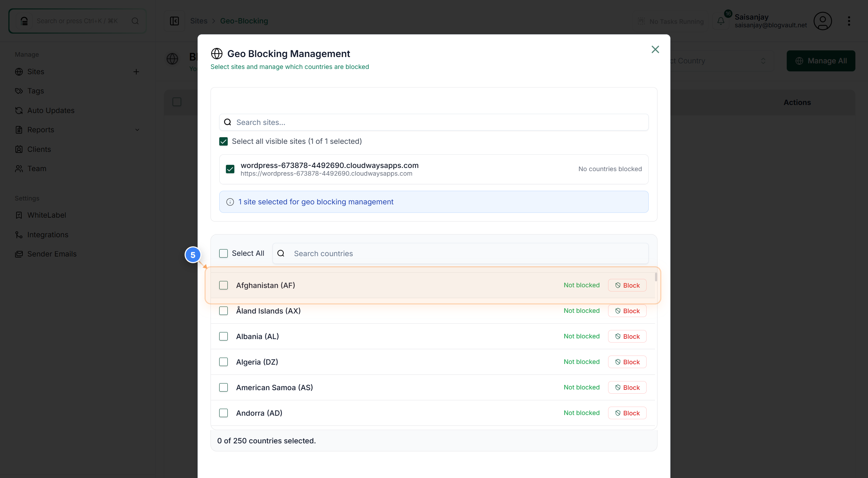Image resolution: width=868 pixels, height=478 pixels.
Task: Collapse the Reports sidebar item
Action: click(x=137, y=129)
